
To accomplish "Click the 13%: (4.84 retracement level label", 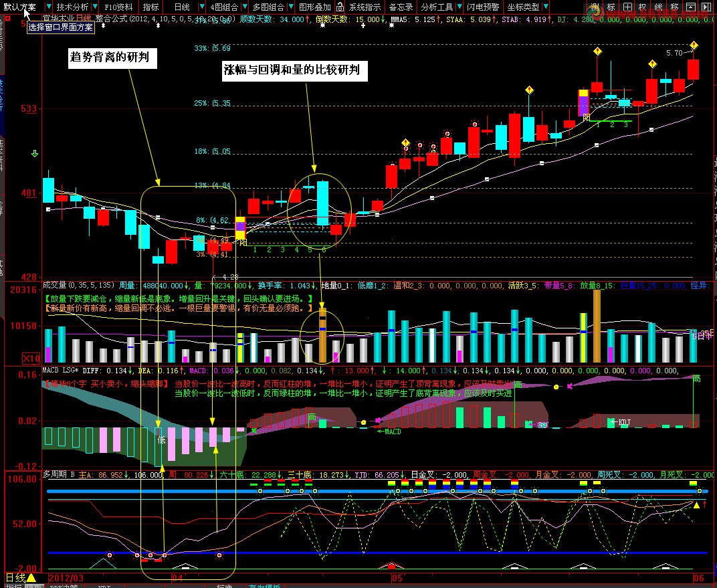I will click(213, 185).
